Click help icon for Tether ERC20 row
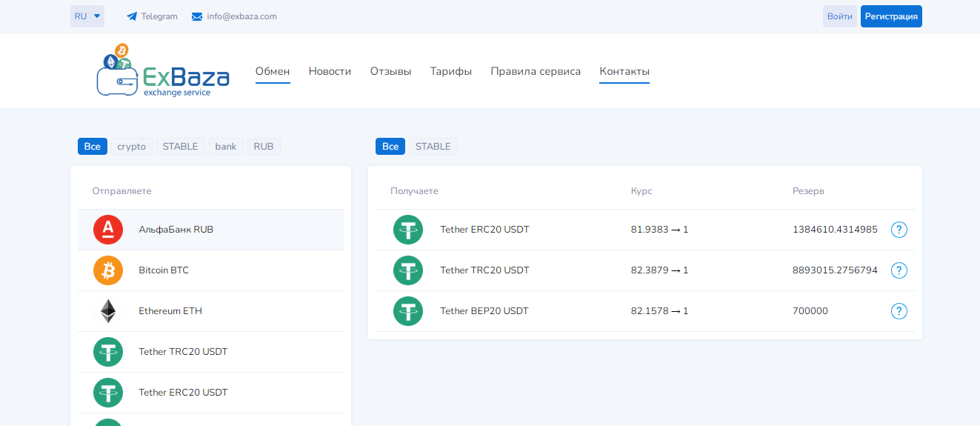 (899, 230)
